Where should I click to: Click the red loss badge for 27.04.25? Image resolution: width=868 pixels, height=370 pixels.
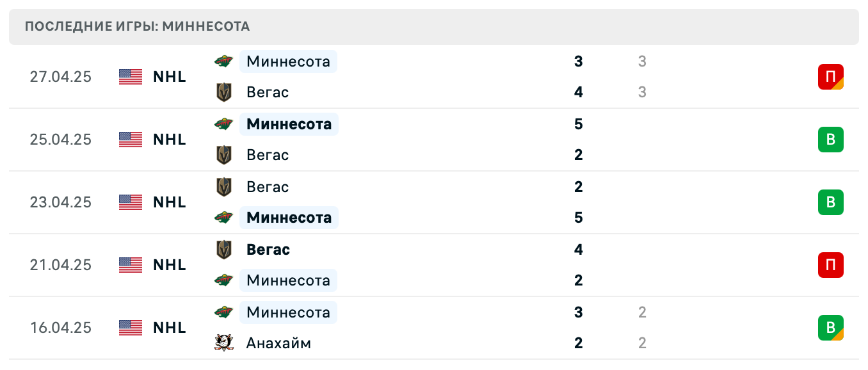point(830,77)
